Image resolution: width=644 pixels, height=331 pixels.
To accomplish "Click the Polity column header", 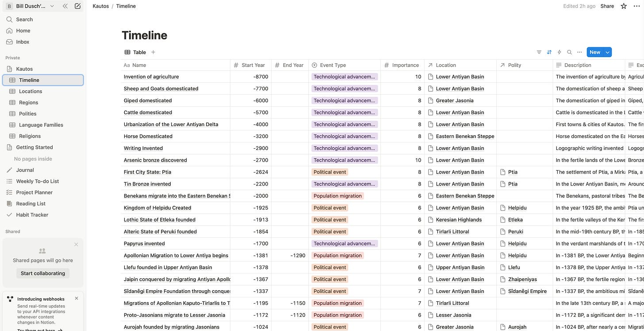I will point(525,65).
